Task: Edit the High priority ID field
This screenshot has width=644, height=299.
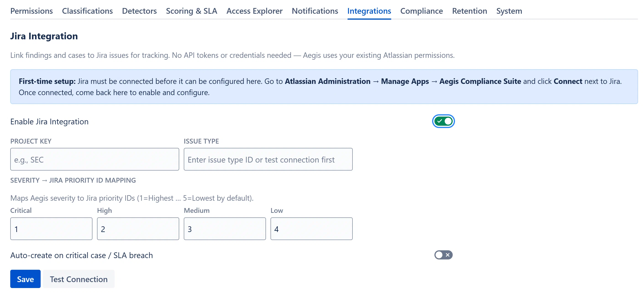Action: point(138,229)
